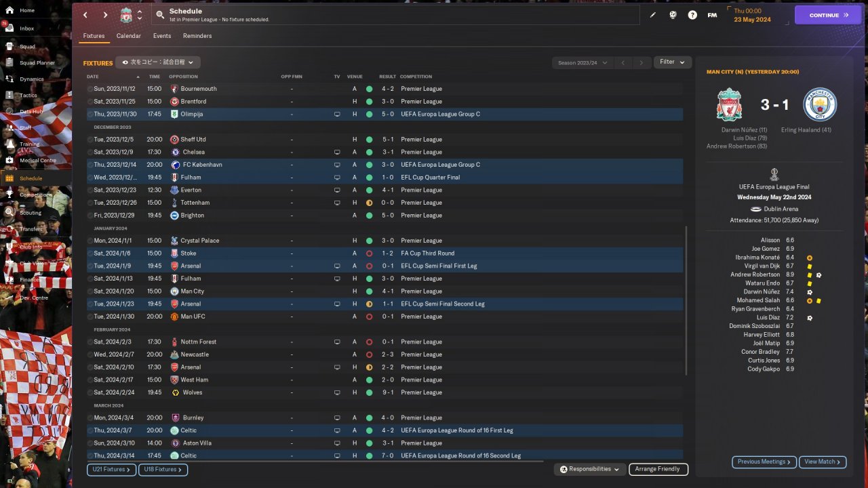Open the globe world icon
Screen dimensions: 868x488
[x=673, y=15]
